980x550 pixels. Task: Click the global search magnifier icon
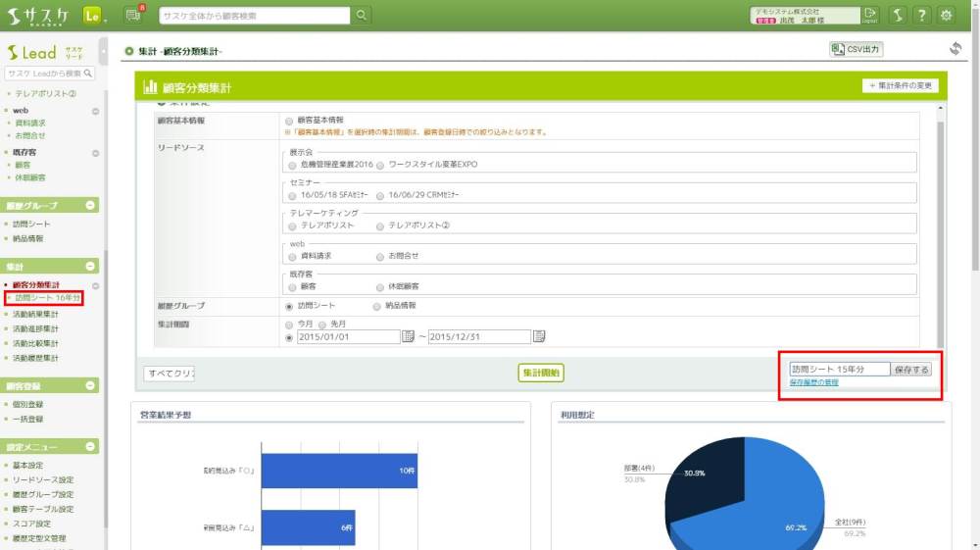click(x=363, y=15)
